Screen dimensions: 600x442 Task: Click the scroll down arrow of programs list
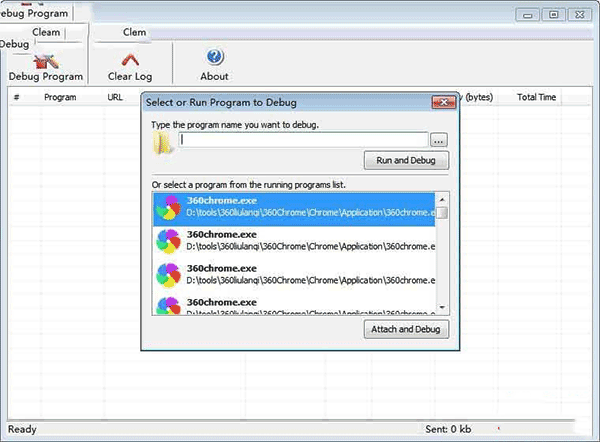[442, 307]
